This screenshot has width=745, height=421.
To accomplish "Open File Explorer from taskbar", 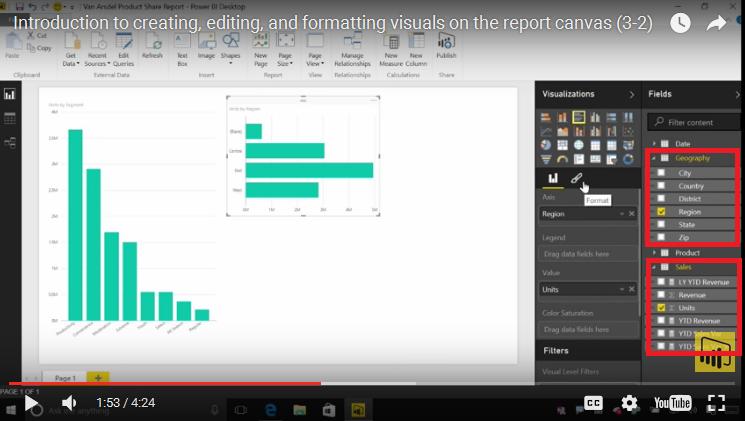I will click(299, 410).
